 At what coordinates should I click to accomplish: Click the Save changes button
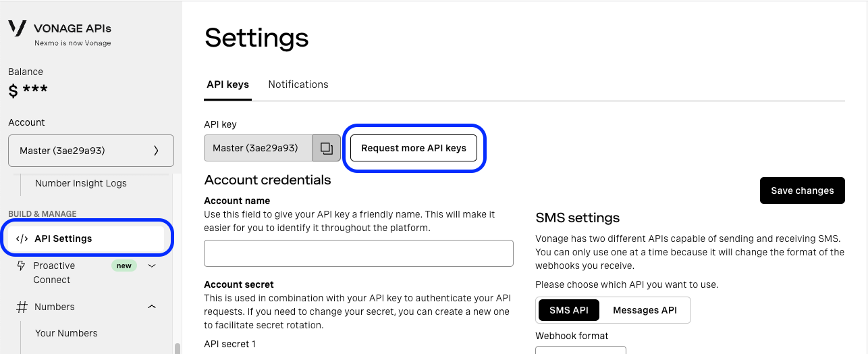[x=802, y=191]
